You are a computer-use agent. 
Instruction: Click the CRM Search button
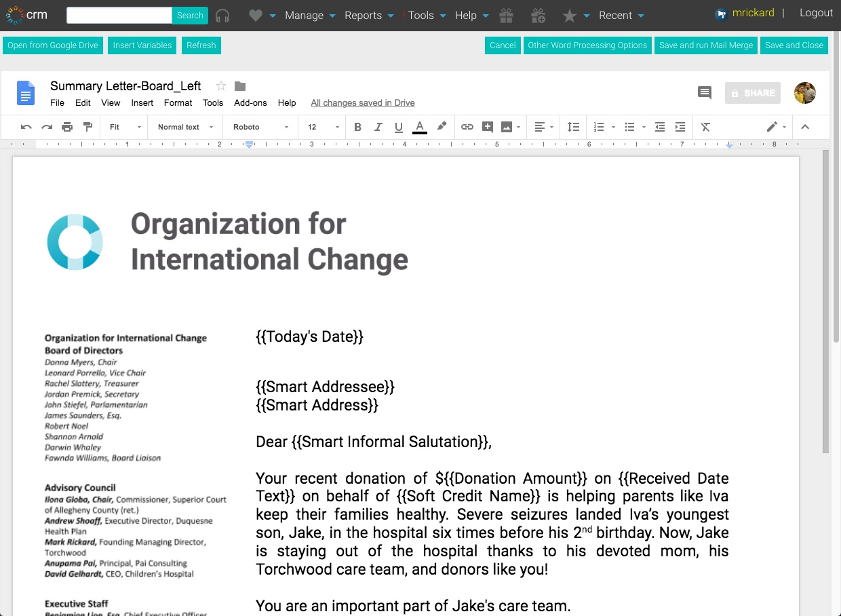190,15
